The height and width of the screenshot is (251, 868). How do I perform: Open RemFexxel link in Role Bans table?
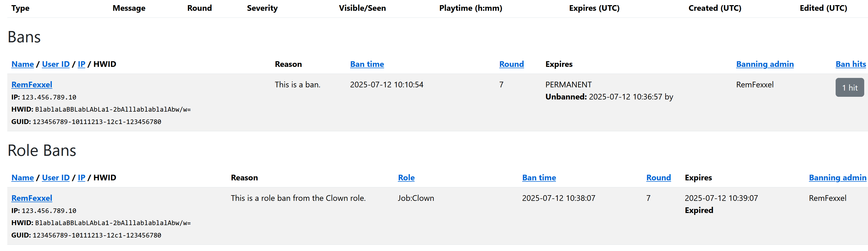click(32, 198)
